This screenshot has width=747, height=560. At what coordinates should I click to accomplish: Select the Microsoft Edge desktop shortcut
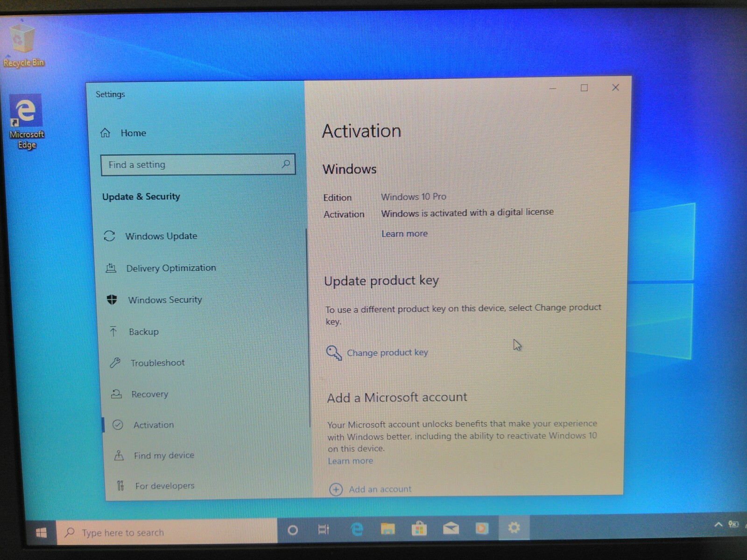(x=27, y=122)
